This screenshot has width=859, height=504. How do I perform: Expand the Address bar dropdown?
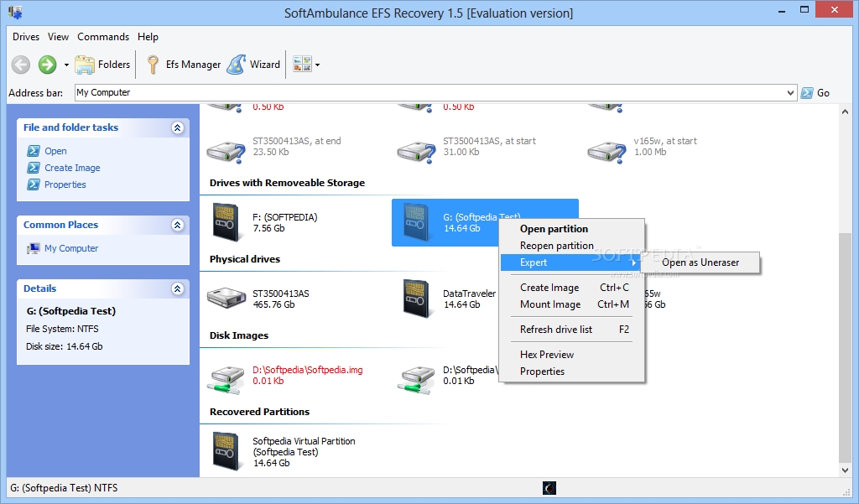coord(790,92)
